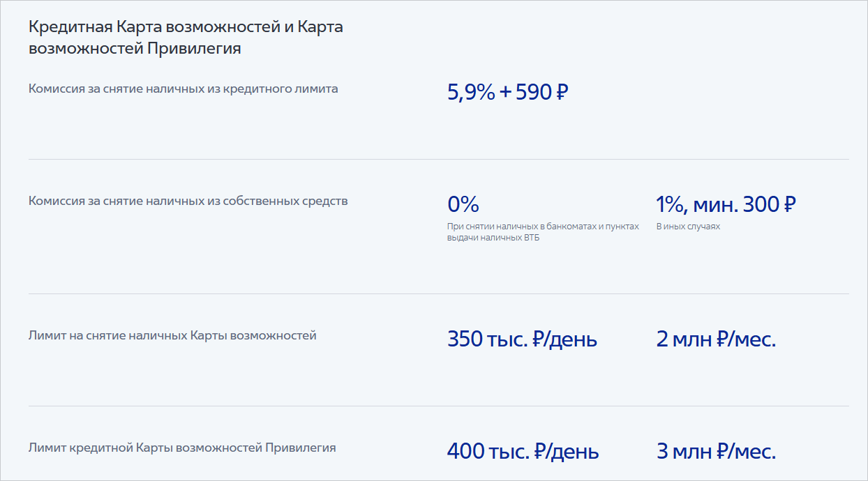The image size is (868, 481).
Task: Select the 'Лимит на снятие наличных Карты возможностей' label
Action: tap(172, 335)
